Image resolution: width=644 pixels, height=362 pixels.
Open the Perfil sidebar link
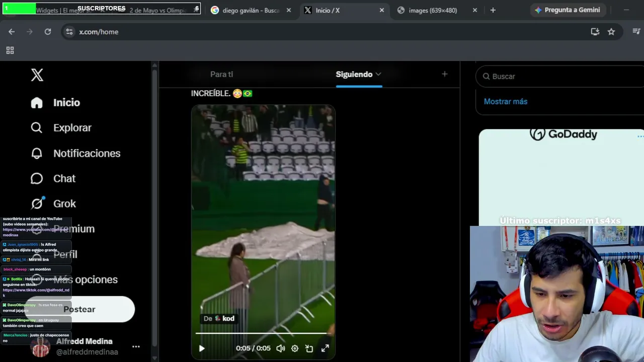65,254
